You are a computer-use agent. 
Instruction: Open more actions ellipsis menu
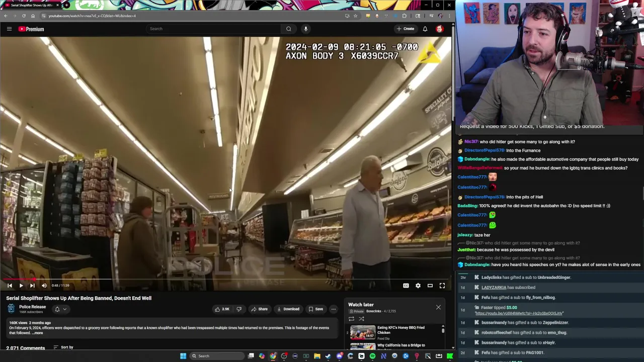[x=333, y=309]
